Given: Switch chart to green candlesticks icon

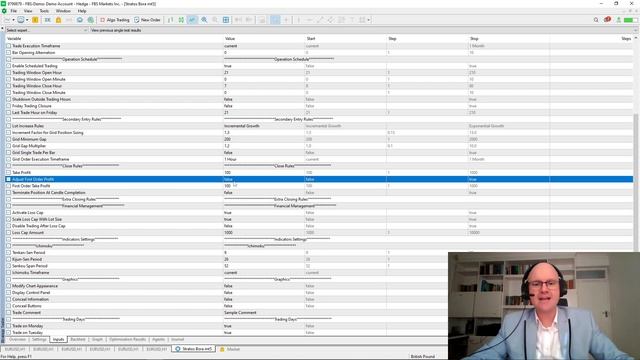Looking at the screenshot, I should (x=181, y=20).
